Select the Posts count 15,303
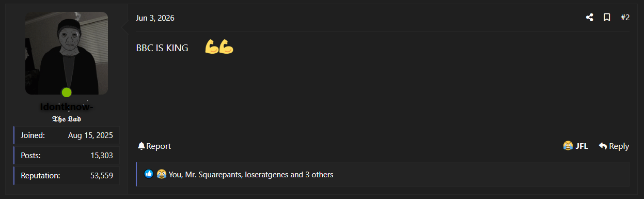Image resolution: width=644 pixels, height=199 pixels. (102, 156)
